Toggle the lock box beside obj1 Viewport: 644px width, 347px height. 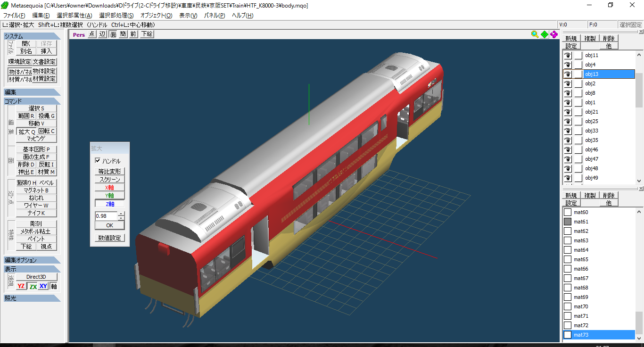pos(578,102)
